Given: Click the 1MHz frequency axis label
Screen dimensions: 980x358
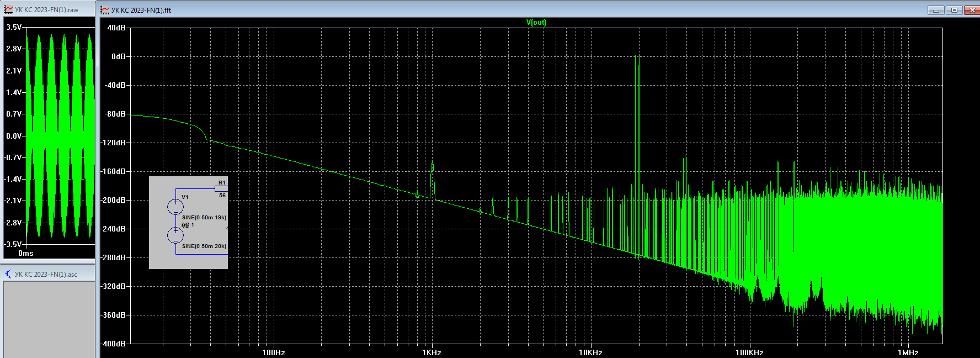Looking at the screenshot, I should (908, 352).
